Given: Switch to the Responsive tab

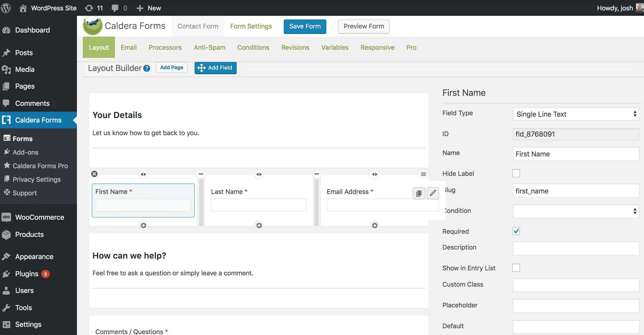Looking at the screenshot, I should 377,47.
